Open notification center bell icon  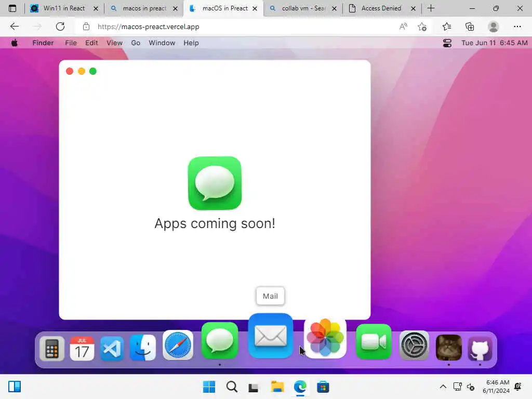click(518, 387)
